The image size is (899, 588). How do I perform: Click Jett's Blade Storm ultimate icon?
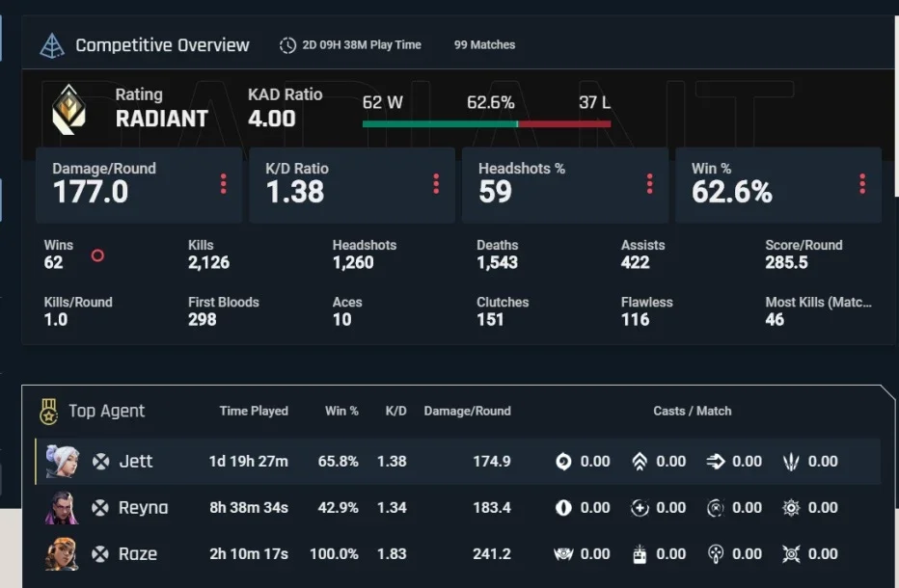point(791,462)
